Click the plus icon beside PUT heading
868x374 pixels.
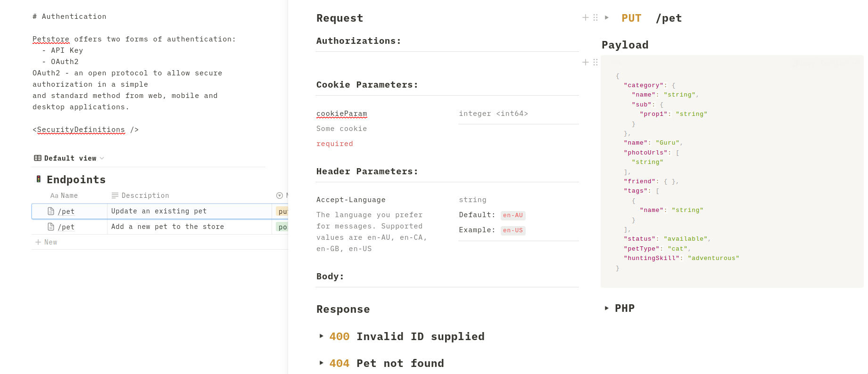click(586, 17)
